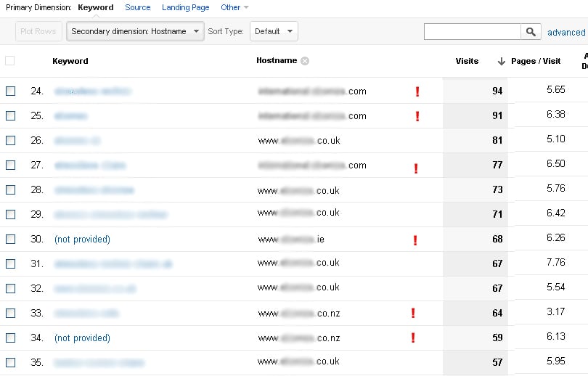
Task: Click red exclamation mark in row 33
Action: click(x=413, y=313)
